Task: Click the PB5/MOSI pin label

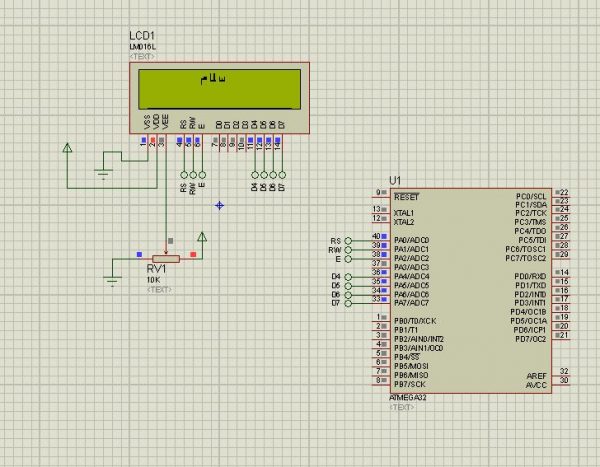Action: click(x=411, y=366)
